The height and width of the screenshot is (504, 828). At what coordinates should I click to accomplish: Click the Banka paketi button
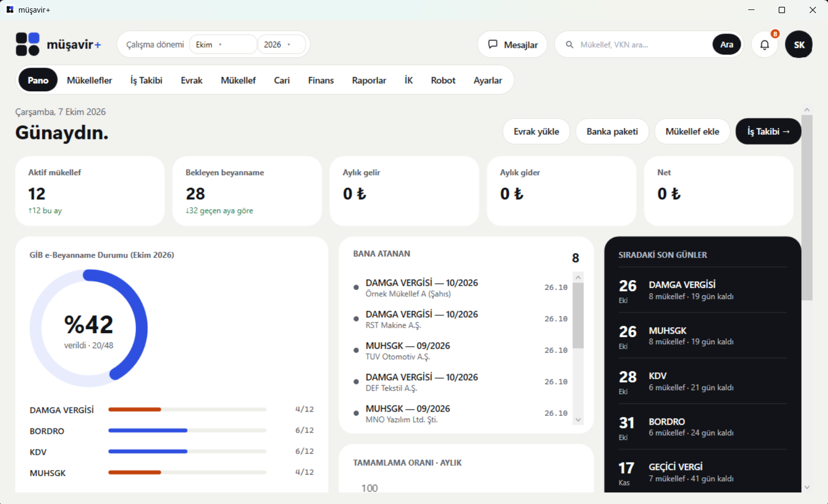click(612, 131)
